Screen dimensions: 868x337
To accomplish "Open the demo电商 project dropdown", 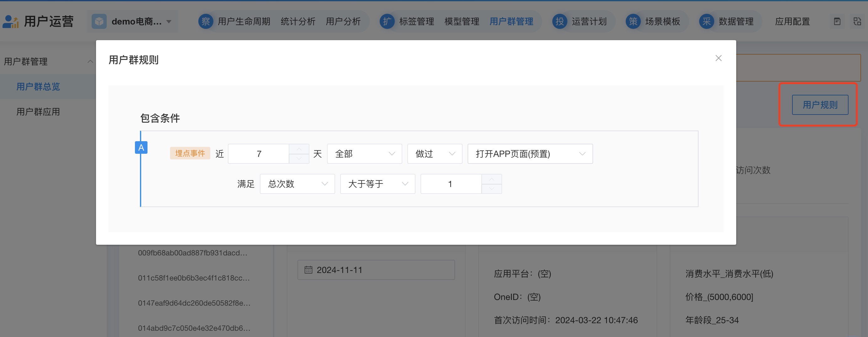I will coord(132,22).
